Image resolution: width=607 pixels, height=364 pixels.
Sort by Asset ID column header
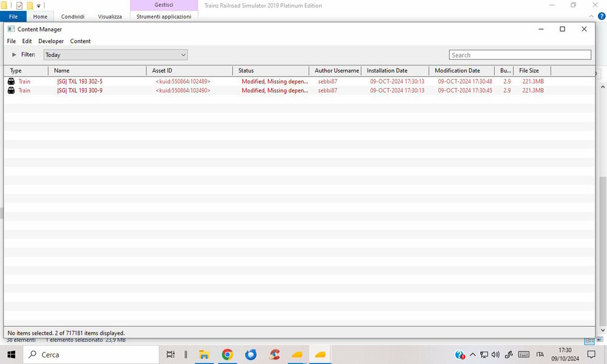pos(189,70)
